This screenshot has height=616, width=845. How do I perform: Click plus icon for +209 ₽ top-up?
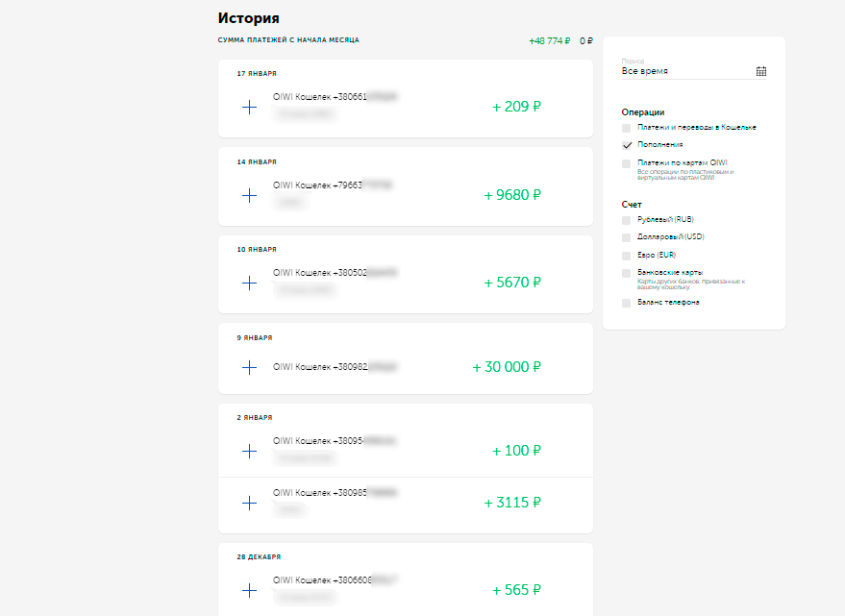249,108
